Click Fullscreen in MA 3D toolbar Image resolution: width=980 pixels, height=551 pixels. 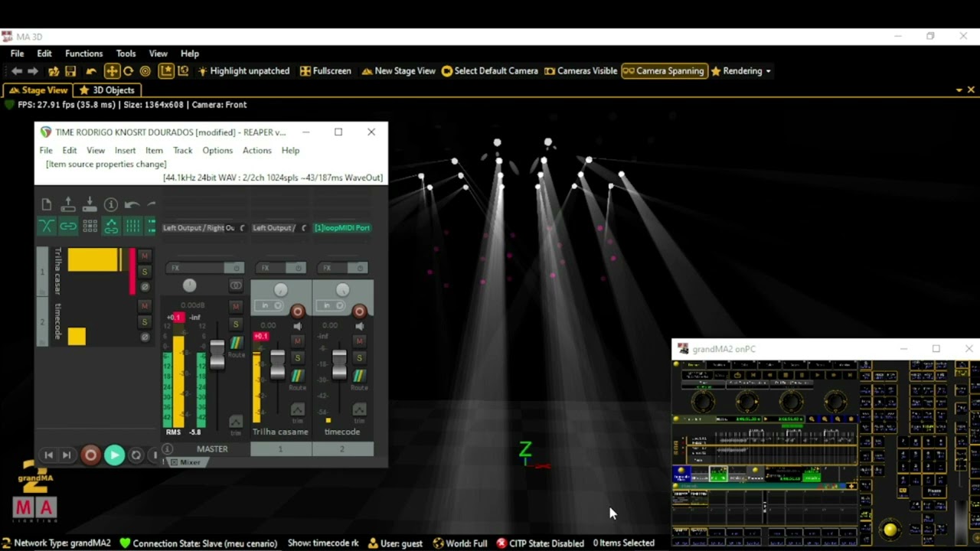point(325,71)
